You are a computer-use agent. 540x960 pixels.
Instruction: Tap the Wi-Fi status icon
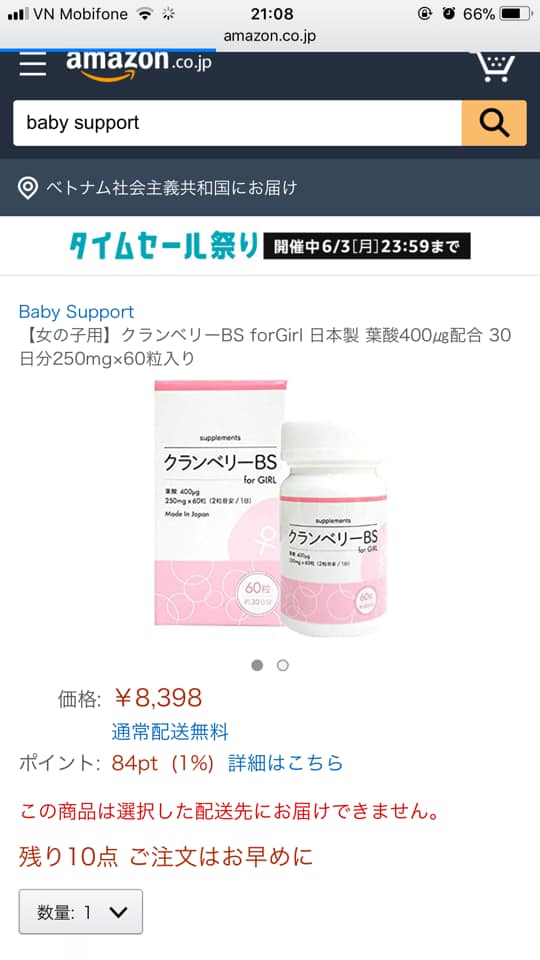coord(145,14)
